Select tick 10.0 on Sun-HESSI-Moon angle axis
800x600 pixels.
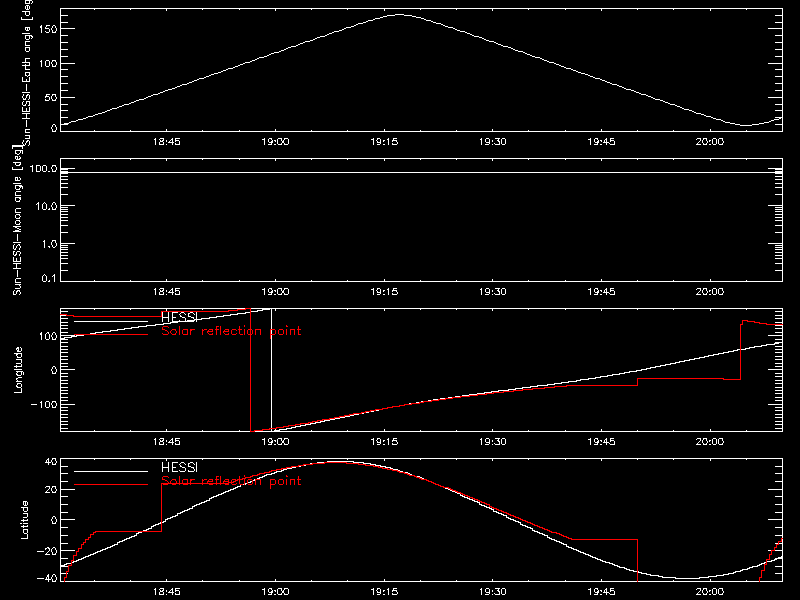[46, 206]
